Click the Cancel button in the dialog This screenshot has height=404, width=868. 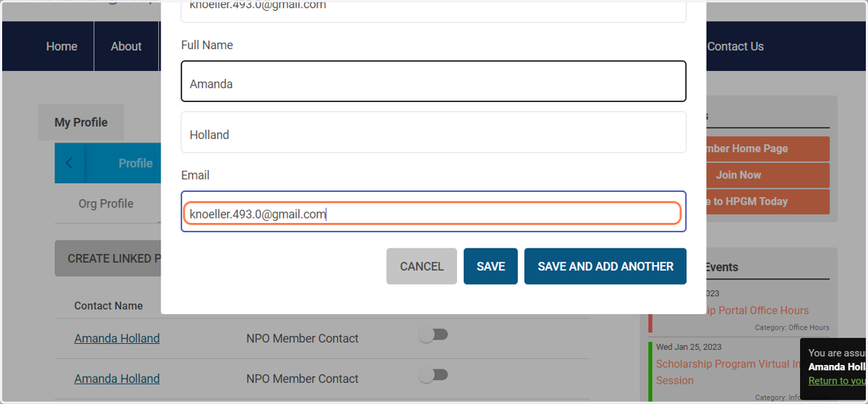422,266
